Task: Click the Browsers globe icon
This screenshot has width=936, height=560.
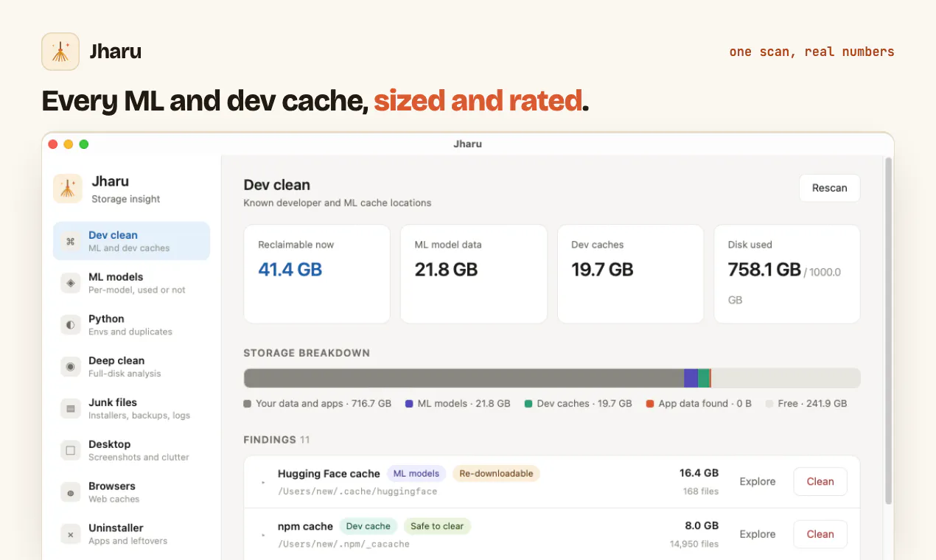Action: (x=71, y=492)
